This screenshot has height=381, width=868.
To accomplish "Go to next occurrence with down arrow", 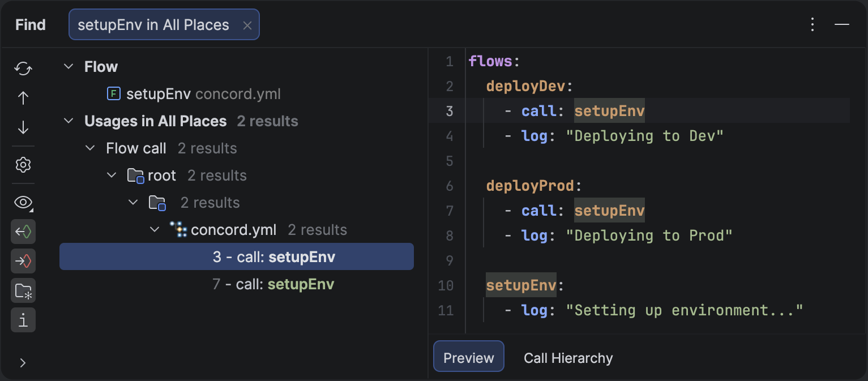I will pos(23,128).
